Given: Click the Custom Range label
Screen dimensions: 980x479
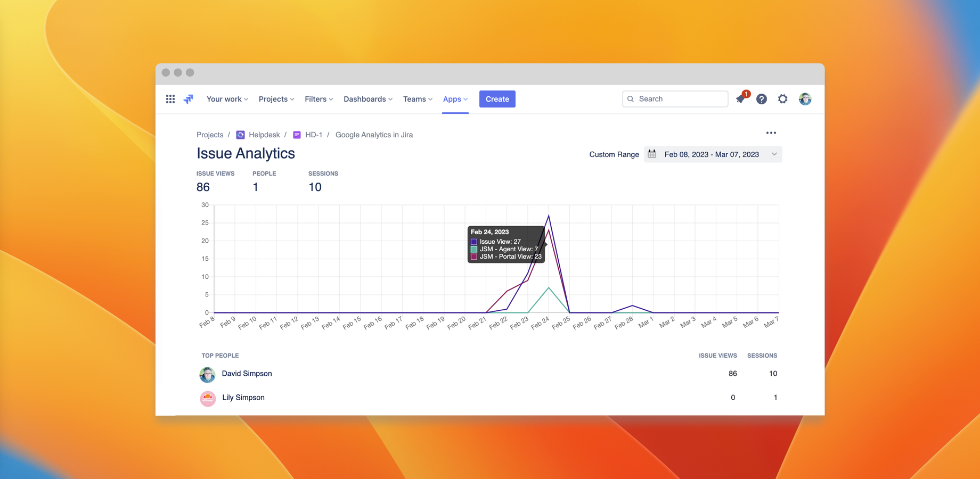Looking at the screenshot, I should 614,154.
